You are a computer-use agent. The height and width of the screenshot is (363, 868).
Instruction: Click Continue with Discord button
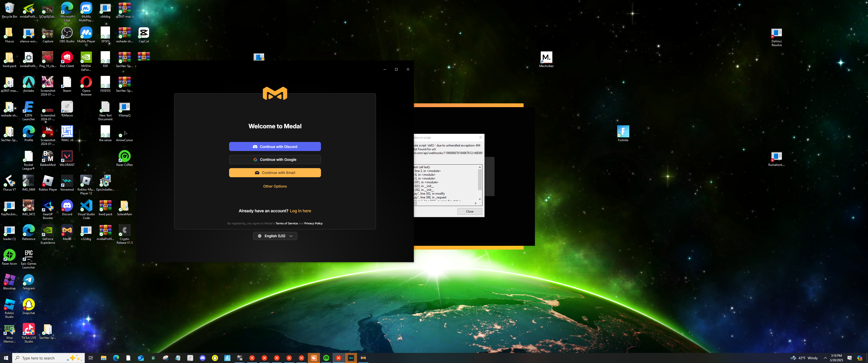coord(275,146)
